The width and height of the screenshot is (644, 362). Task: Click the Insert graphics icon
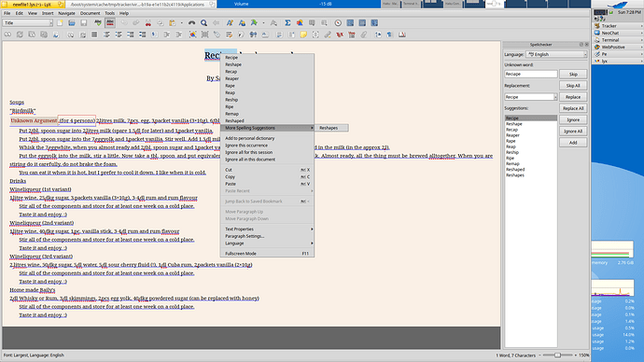300,23
